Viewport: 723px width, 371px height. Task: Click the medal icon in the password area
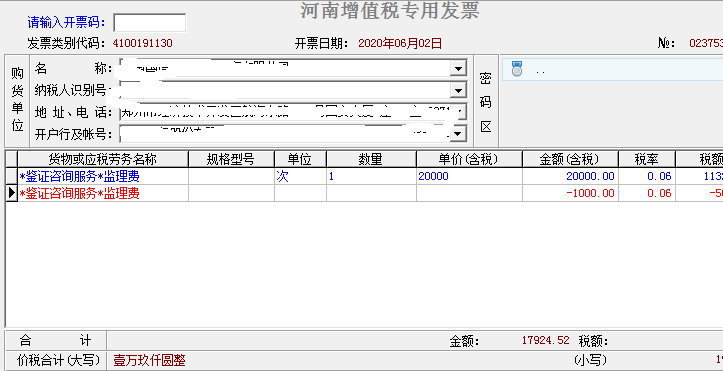coord(517,69)
